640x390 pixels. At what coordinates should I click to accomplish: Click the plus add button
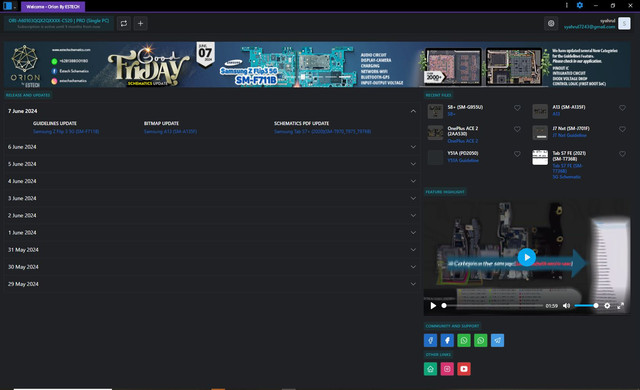(x=140, y=23)
